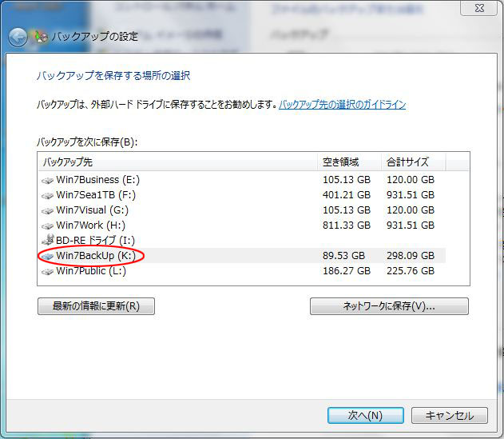Image resolution: width=504 pixels, height=439 pixels.
Task: Proceed with 次へ(N) button
Action: pyautogui.click(x=366, y=416)
